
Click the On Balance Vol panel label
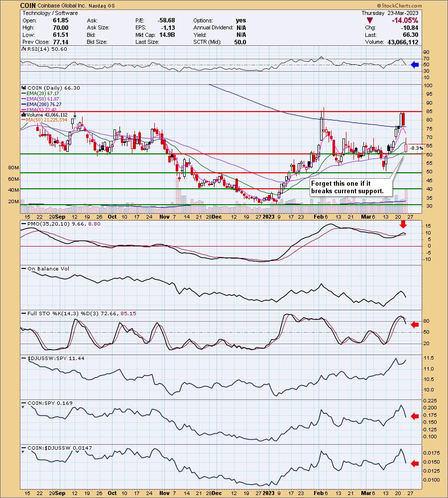coord(48,268)
